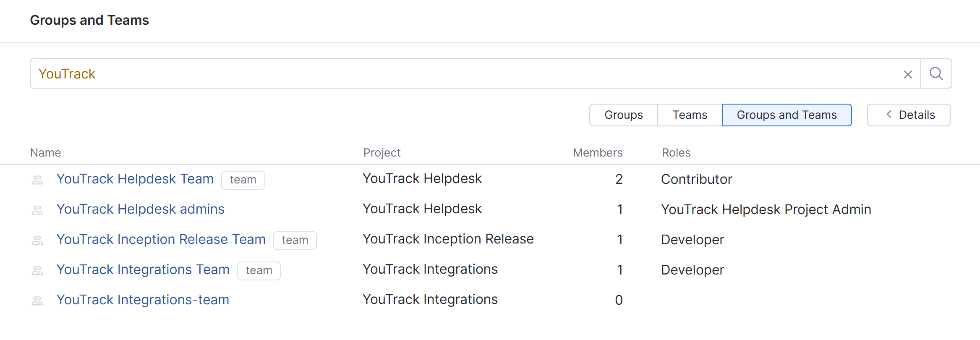Open the YouTrack Integrations Team link

(143, 270)
